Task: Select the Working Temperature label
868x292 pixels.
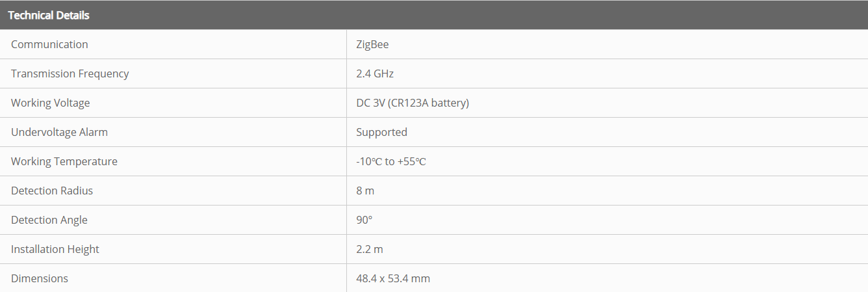Action: pyautogui.click(x=64, y=161)
